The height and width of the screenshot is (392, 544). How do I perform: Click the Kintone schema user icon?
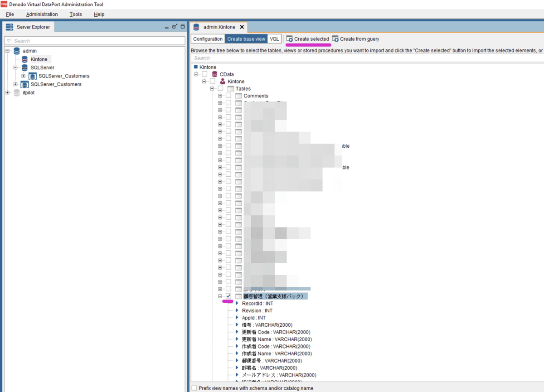tap(223, 81)
